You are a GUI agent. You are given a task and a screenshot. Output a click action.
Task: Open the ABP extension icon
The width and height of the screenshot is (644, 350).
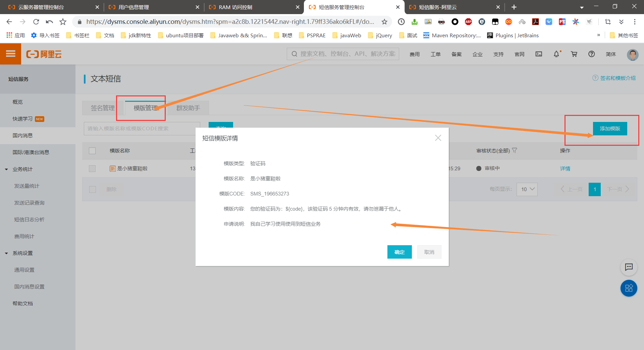468,22
